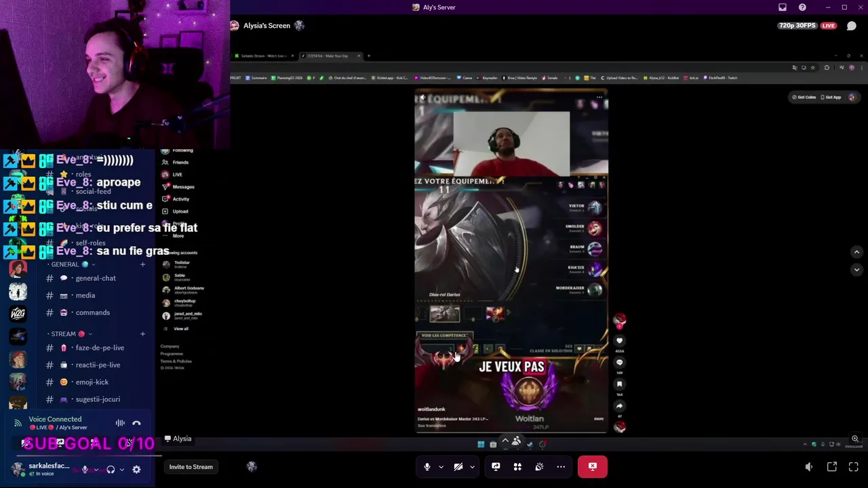Bookmark the TikTok video
The height and width of the screenshot is (488, 868).
619,384
